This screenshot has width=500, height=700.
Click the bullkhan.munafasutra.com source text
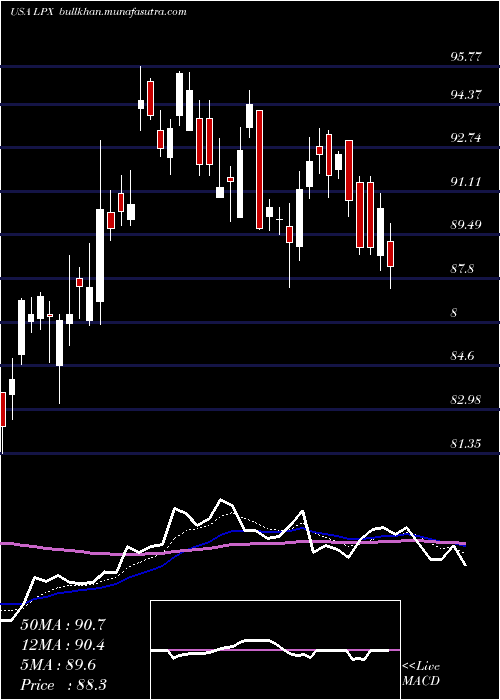click(123, 12)
